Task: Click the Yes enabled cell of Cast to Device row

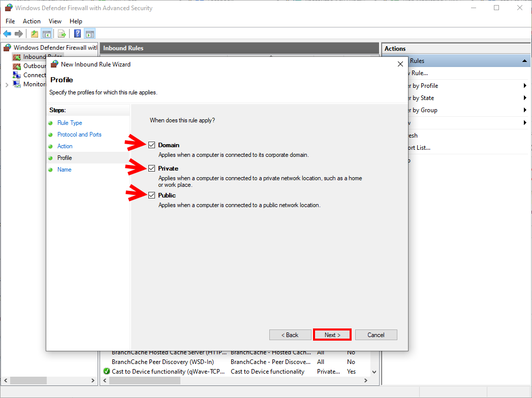Action: click(351, 371)
